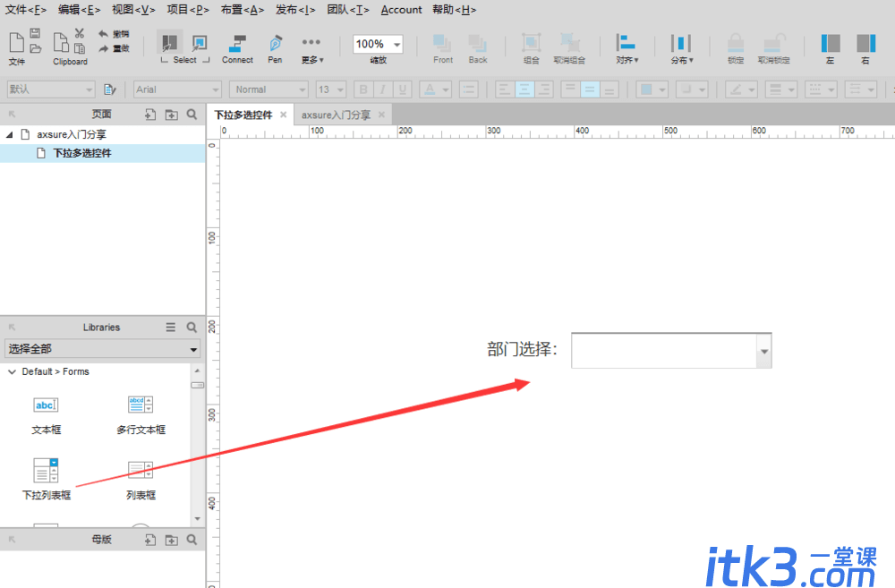Select the Pen tool
The image size is (895, 588).
tap(275, 49)
